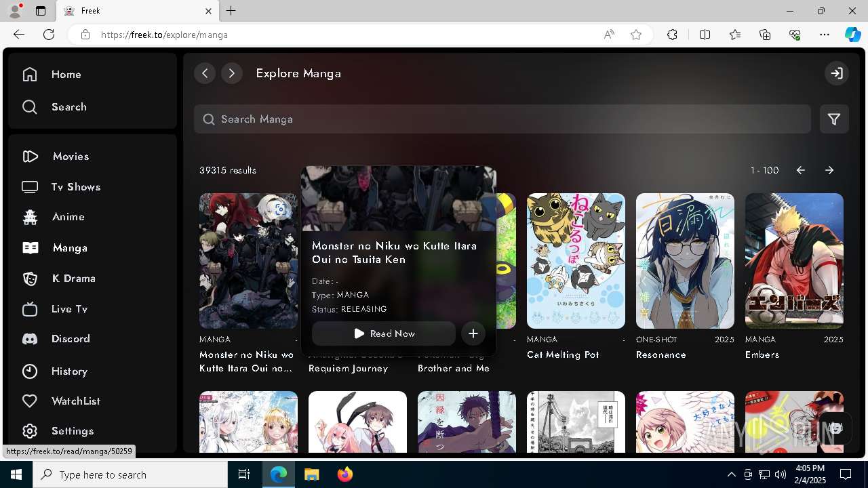Click the K Drama mask icon
Viewport: 868px width, 488px height.
(x=30, y=279)
